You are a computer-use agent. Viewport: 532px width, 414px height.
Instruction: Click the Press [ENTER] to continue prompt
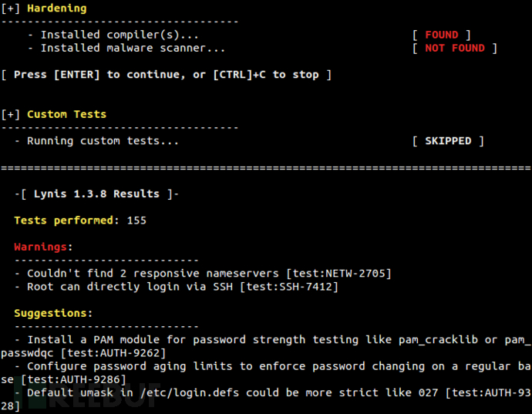pyautogui.click(x=166, y=75)
